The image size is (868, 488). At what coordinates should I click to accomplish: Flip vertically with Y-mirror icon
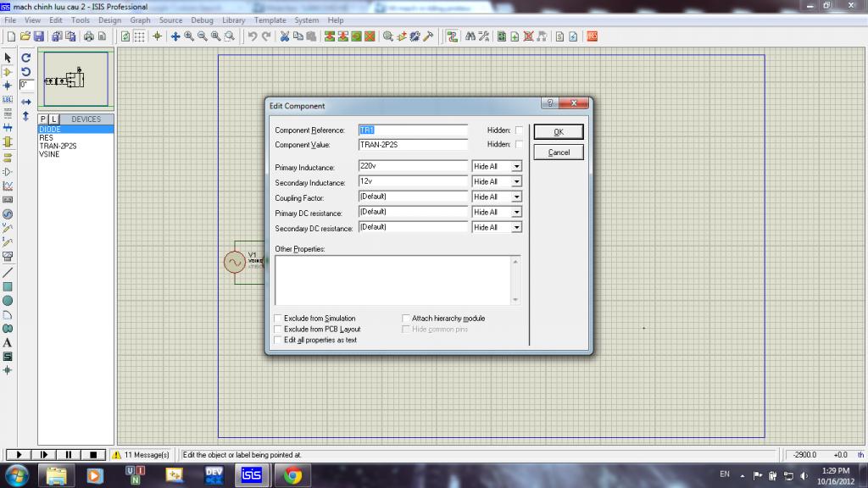(x=26, y=116)
